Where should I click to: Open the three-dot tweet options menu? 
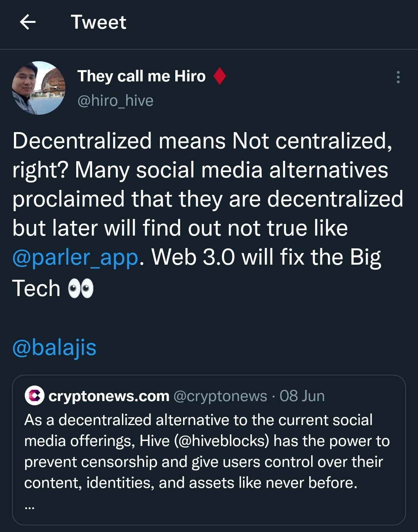[398, 77]
